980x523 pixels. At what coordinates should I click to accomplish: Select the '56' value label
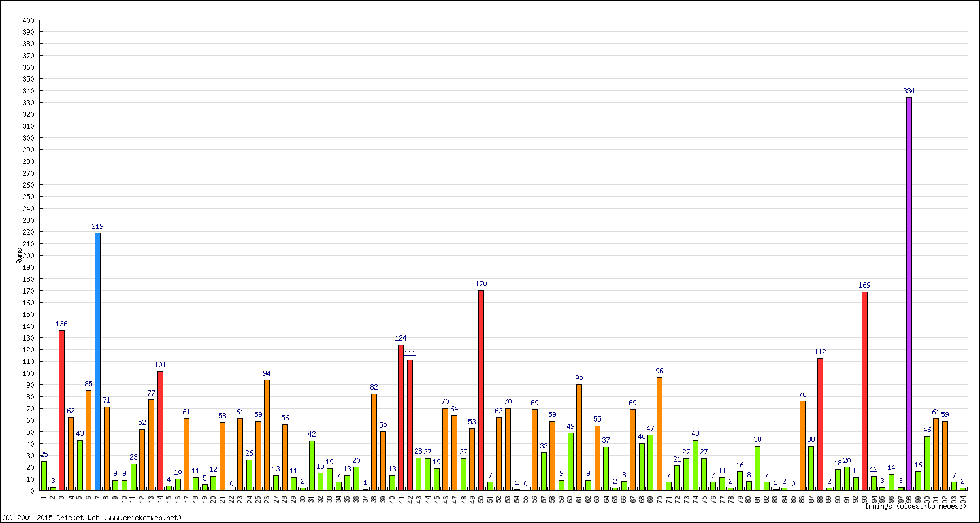pos(285,418)
